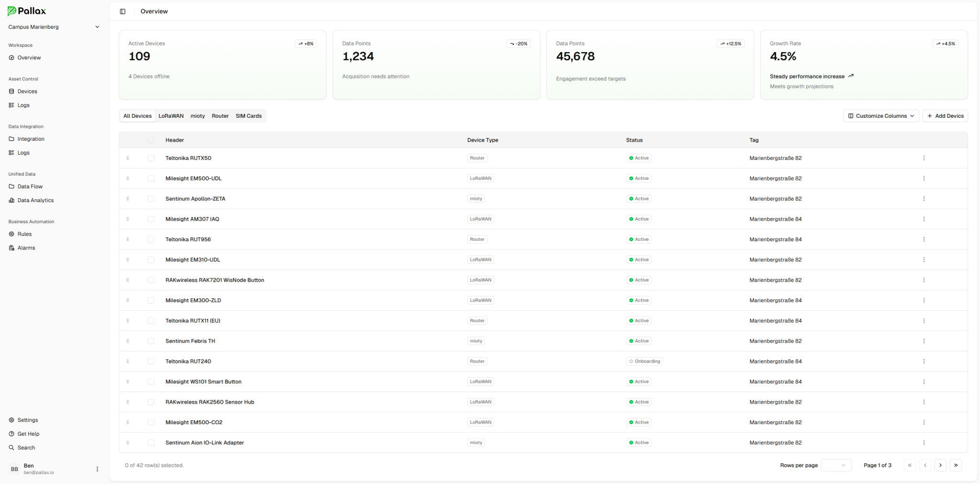Select the LoRaWAN filter tab
The image size is (980, 484).
tap(171, 115)
